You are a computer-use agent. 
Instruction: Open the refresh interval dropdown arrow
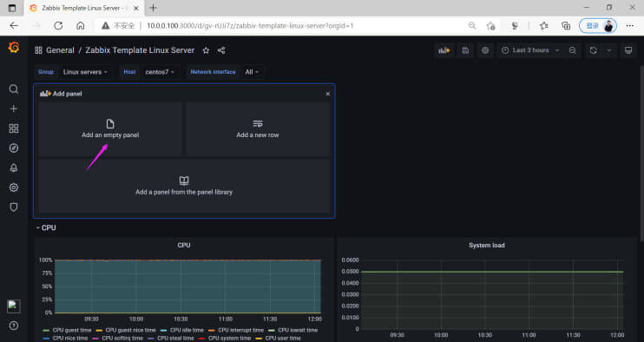point(609,50)
